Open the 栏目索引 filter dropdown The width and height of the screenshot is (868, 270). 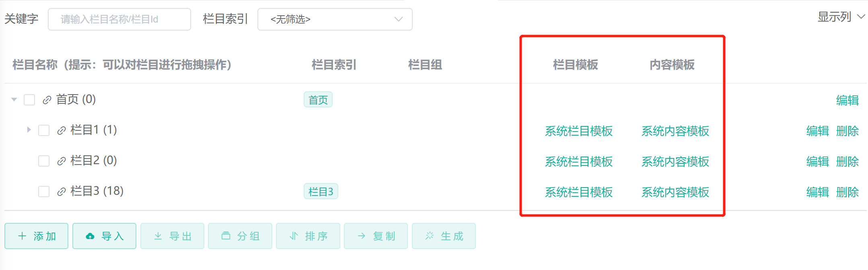tap(335, 19)
